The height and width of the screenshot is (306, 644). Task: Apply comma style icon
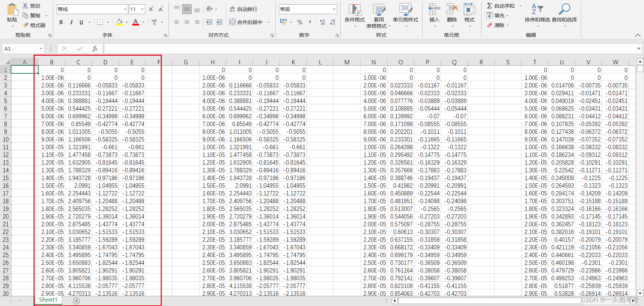(310, 22)
